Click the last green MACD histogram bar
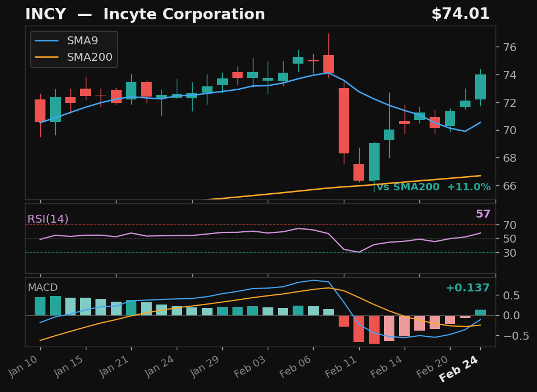 (480, 312)
